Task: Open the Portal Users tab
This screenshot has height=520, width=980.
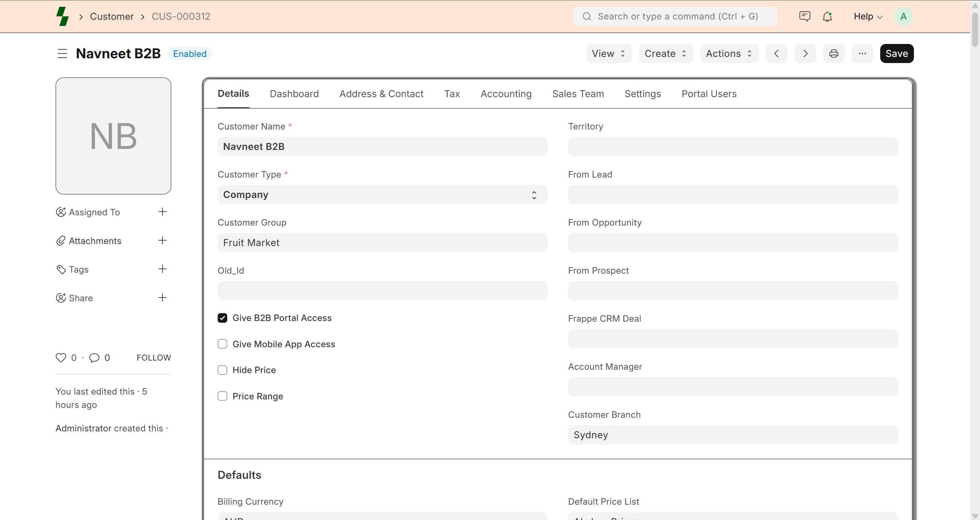Action: coord(709,94)
